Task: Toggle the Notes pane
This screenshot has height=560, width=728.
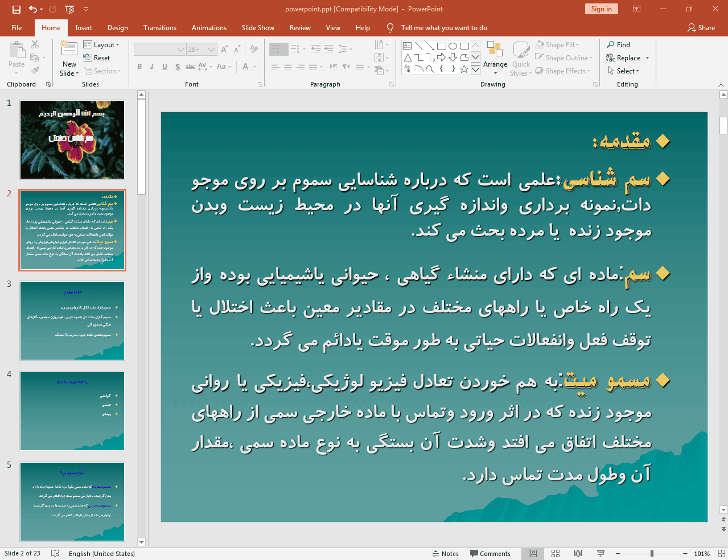Action: pos(445,554)
